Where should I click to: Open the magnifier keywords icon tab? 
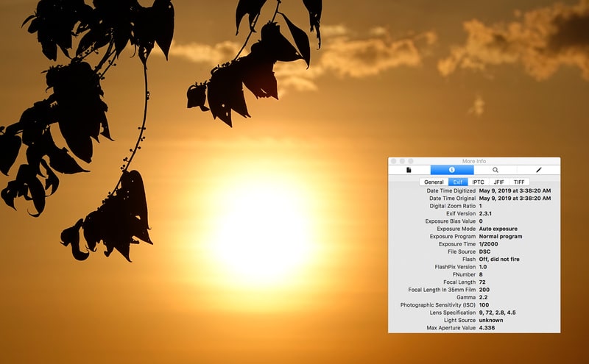point(495,170)
